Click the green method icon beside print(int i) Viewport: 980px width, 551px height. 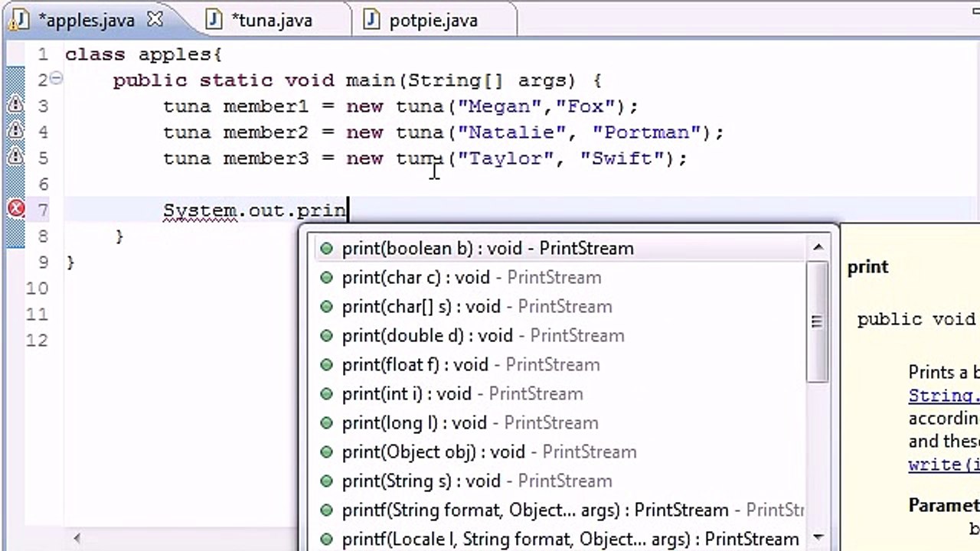click(327, 394)
